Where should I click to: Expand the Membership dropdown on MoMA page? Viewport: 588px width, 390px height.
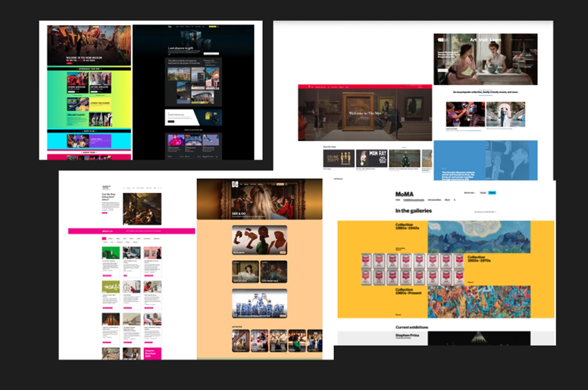(470, 193)
